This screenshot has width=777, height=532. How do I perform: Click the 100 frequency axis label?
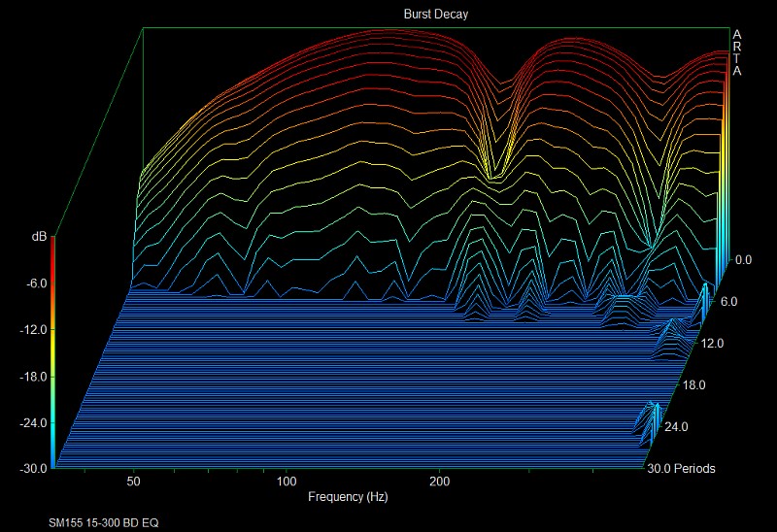pos(287,482)
